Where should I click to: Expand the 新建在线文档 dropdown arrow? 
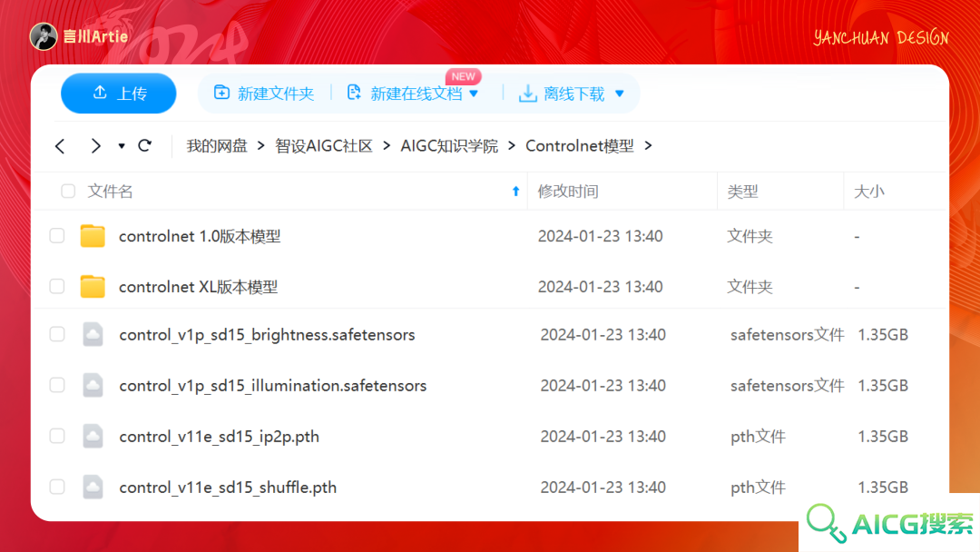(x=474, y=94)
